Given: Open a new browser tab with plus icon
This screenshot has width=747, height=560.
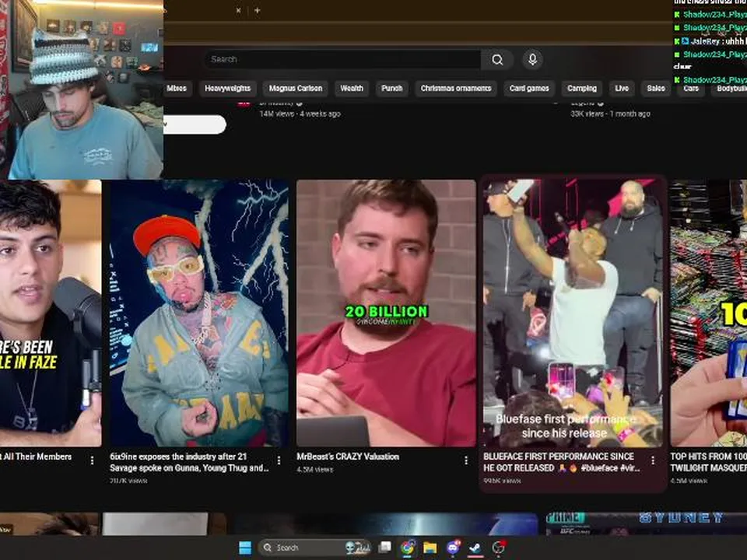Looking at the screenshot, I should click(258, 10).
